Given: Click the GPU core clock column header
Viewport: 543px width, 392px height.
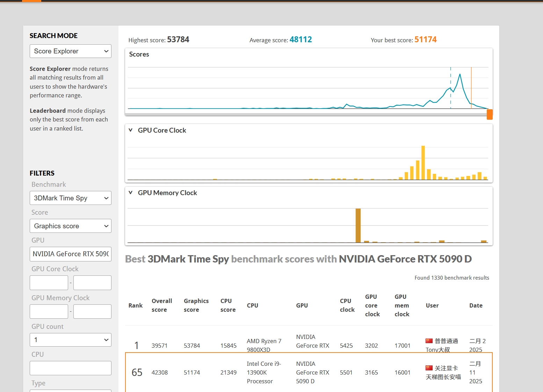Looking at the screenshot, I should pos(372,305).
